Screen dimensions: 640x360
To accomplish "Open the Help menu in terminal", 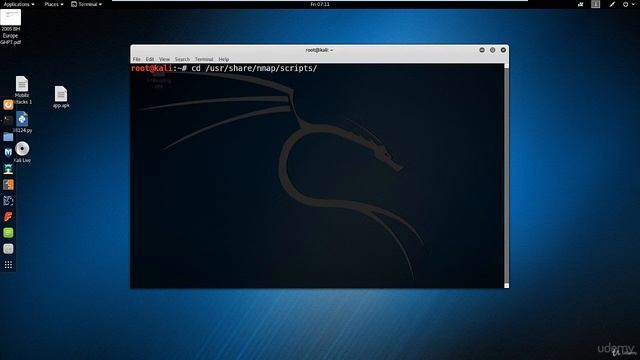I will pyautogui.click(x=224, y=59).
